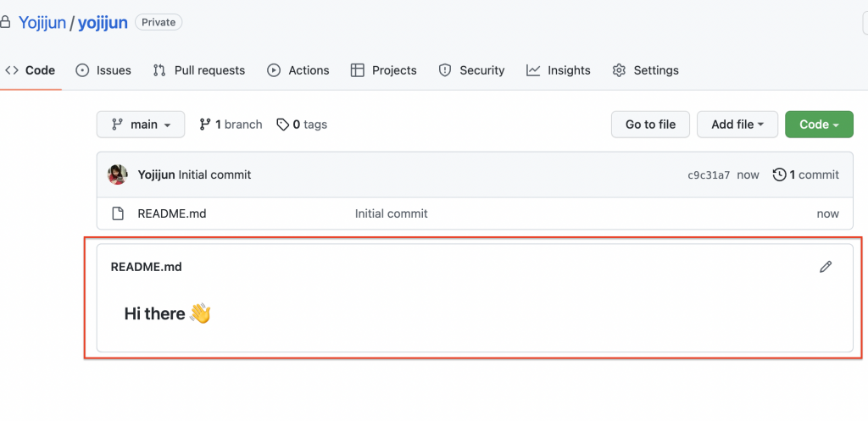View the 0 tags link
This screenshot has height=421, width=868.
[302, 125]
